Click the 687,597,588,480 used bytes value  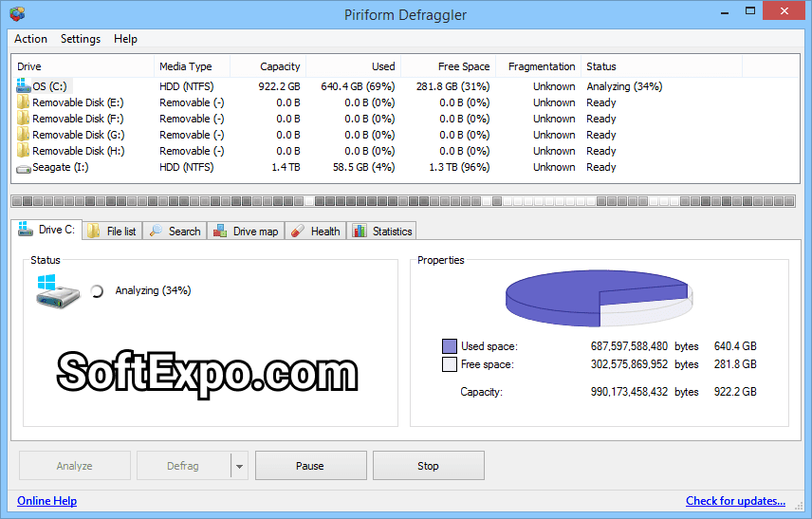[x=629, y=346]
